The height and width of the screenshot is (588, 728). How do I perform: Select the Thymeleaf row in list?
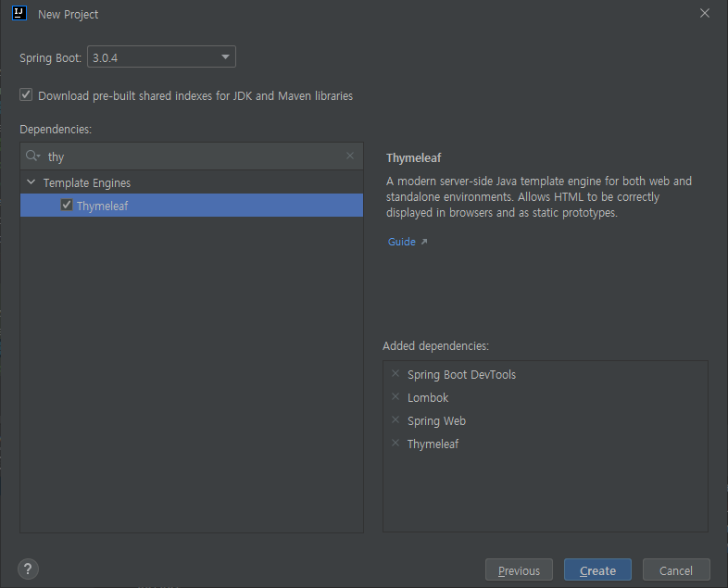coord(192,206)
